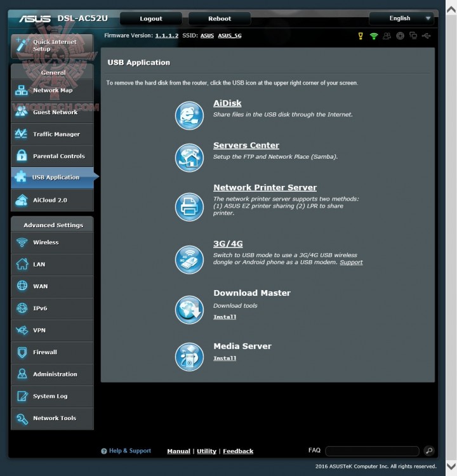The width and height of the screenshot is (457, 476).
Task: Click Install under Media Server
Action: [x=225, y=358]
